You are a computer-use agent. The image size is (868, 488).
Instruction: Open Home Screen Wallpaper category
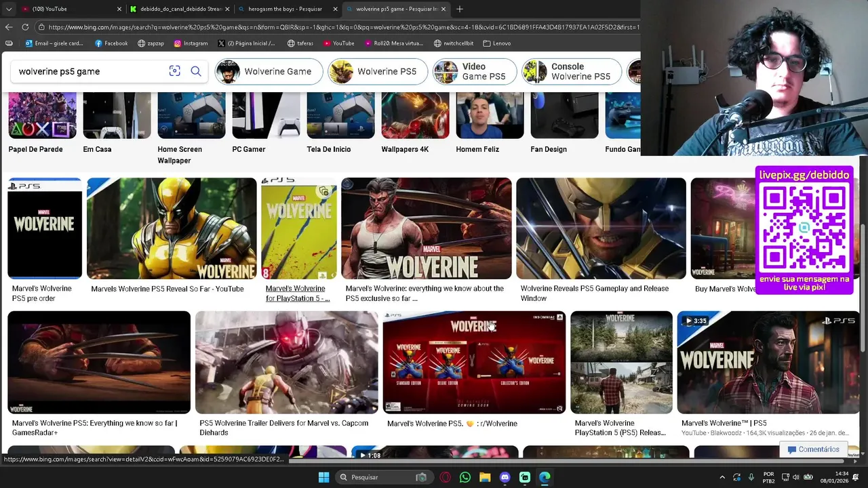(x=191, y=127)
